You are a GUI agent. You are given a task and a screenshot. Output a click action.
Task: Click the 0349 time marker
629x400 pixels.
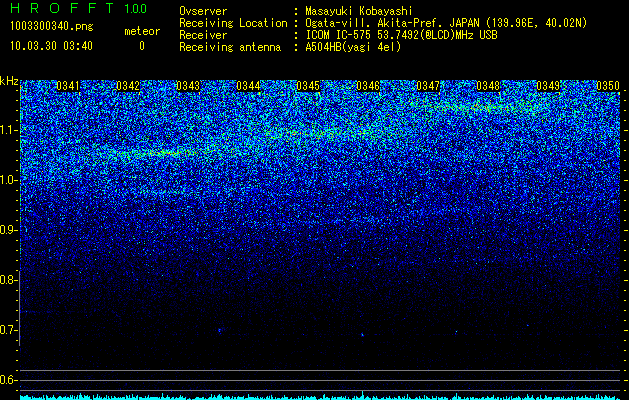click(548, 86)
